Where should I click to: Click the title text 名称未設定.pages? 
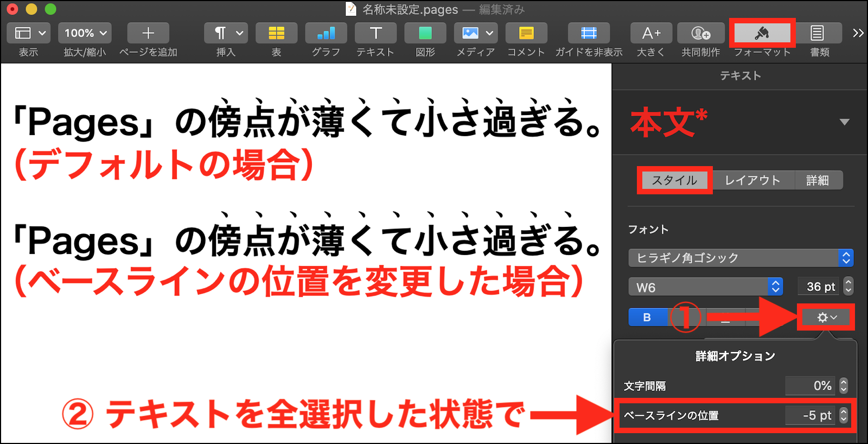pyautogui.click(x=410, y=10)
